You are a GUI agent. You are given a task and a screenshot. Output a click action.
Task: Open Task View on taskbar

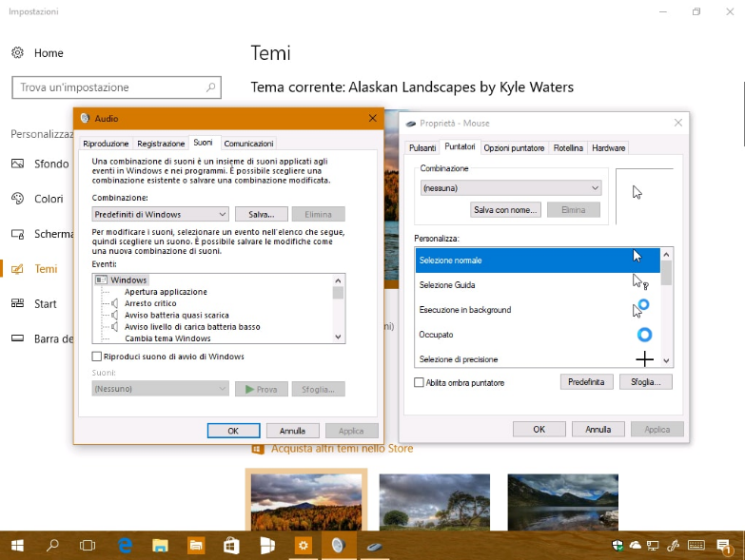click(88, 546)
